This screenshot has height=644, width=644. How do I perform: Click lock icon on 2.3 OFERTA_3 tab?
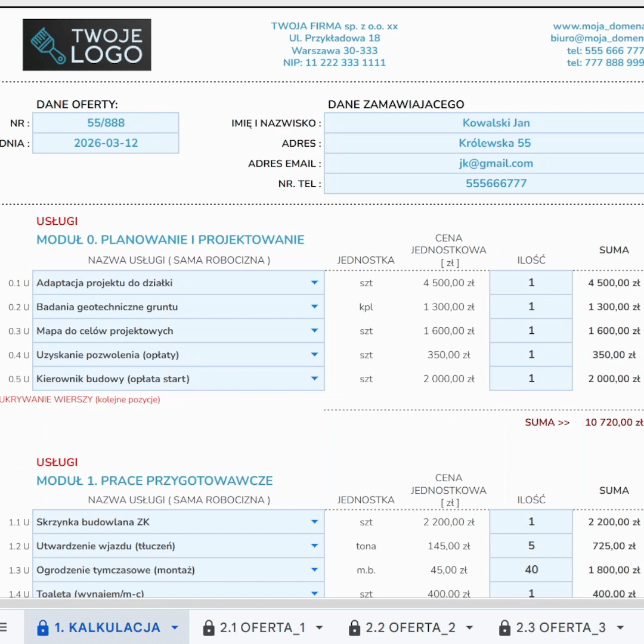504,627
